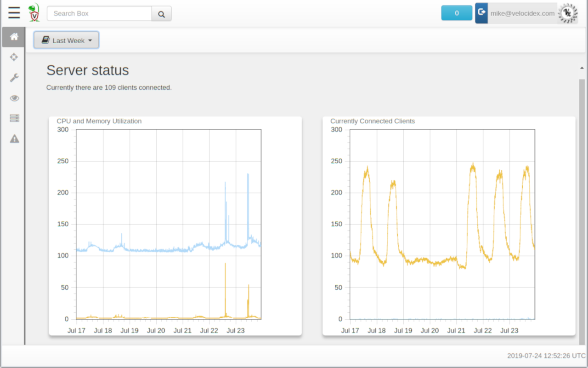The width and height of the screenshot is (588, 368).
Task: Click the mike@velocidex.com username label
Action: (x=522, y=13)
